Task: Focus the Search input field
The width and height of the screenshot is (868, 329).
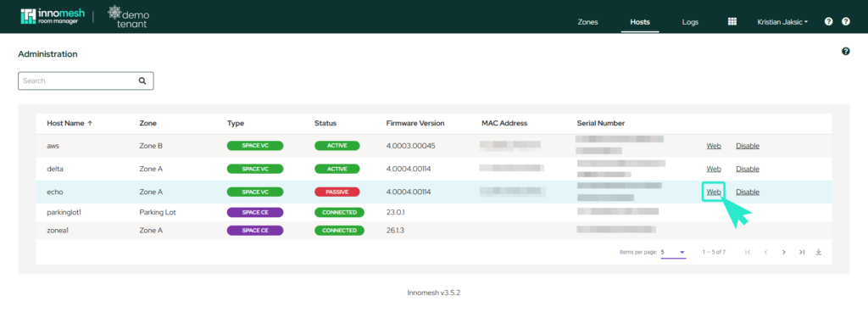Action: coord(86,81)
